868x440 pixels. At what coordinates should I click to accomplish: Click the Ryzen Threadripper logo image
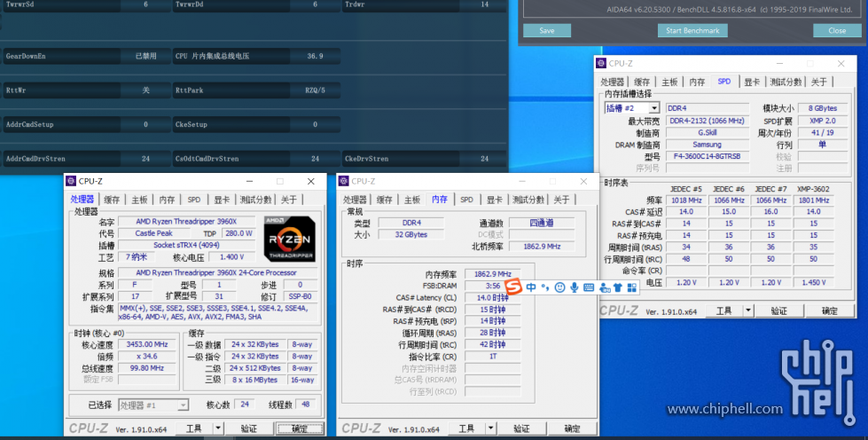point(290,240)
